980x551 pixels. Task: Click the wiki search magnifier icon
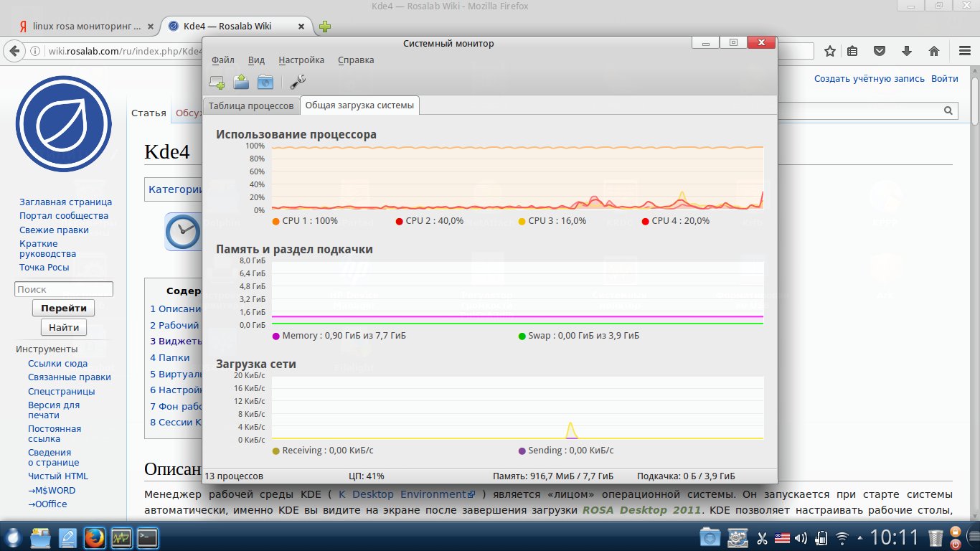tap(948, 110)
